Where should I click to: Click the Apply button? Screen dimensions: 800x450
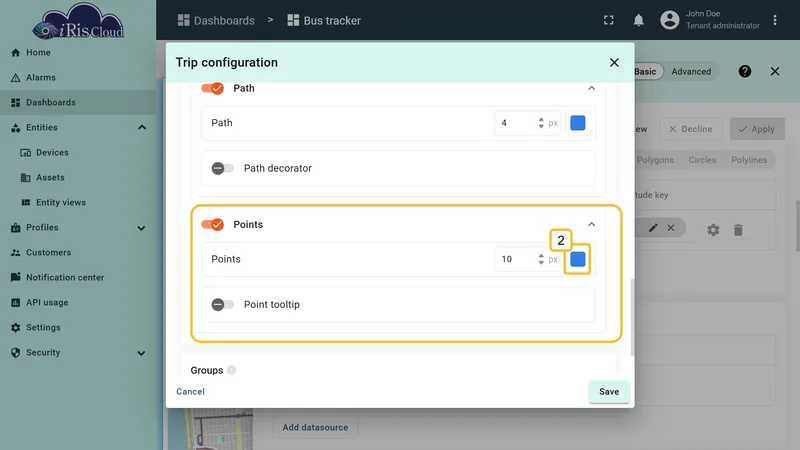(x=757, y=129)
